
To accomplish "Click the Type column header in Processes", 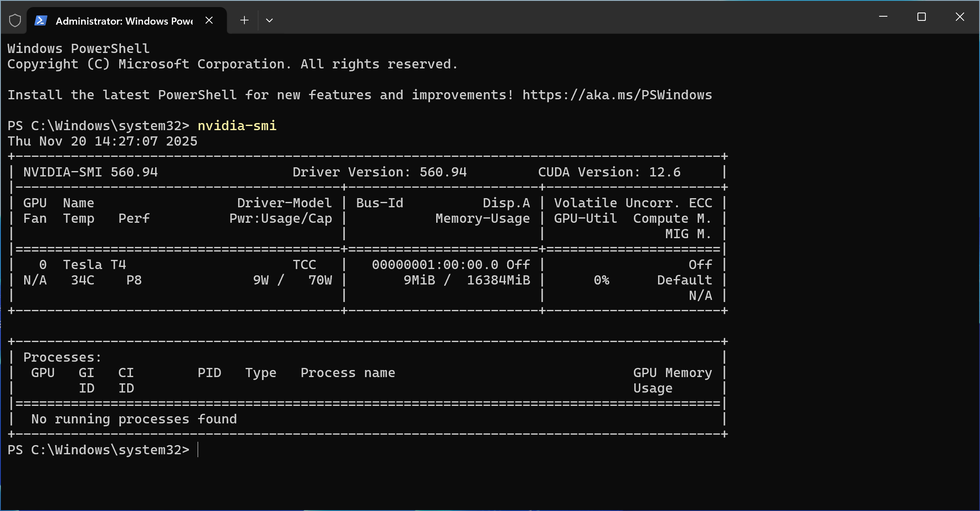I will coord(261,373).
